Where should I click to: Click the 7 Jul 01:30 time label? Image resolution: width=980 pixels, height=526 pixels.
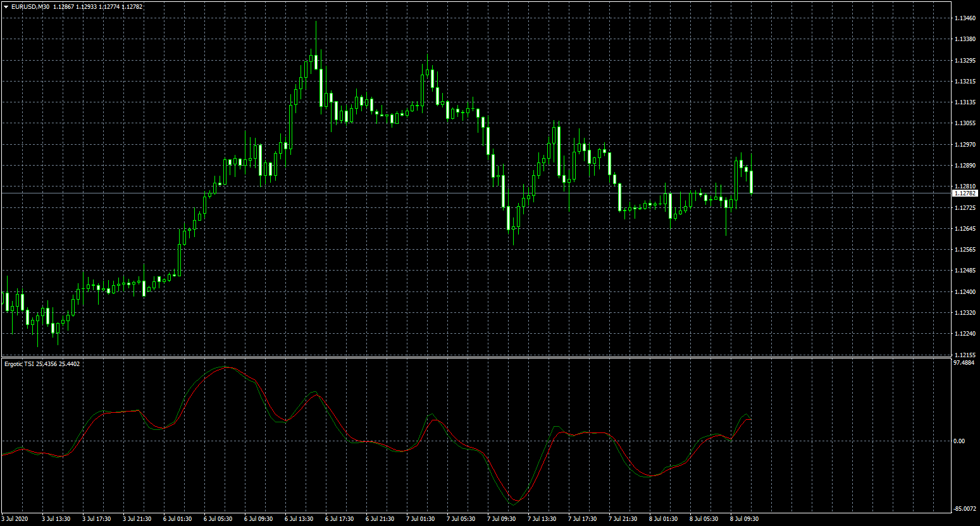[x=421, y=519]
